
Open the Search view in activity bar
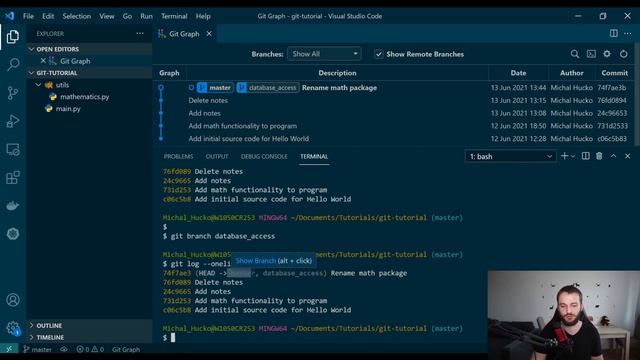pos(13,64)
